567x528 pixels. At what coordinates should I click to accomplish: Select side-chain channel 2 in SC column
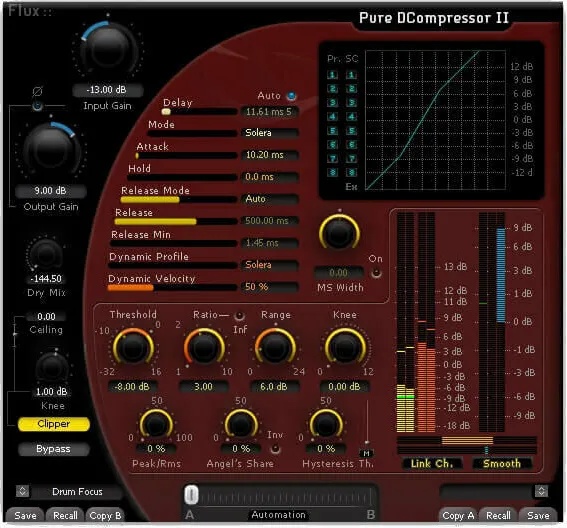(x=351, y=89)
